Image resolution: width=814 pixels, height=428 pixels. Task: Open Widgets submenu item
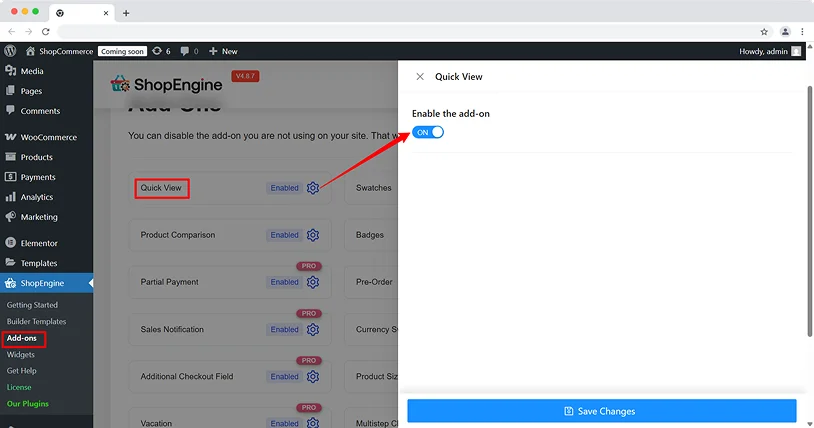(x=21, y=355)
